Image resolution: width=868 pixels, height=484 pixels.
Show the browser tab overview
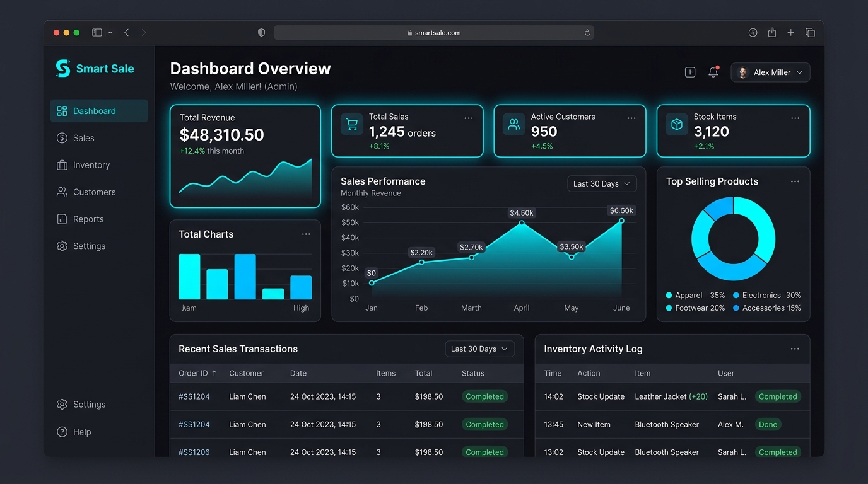(x=810, y=33)
